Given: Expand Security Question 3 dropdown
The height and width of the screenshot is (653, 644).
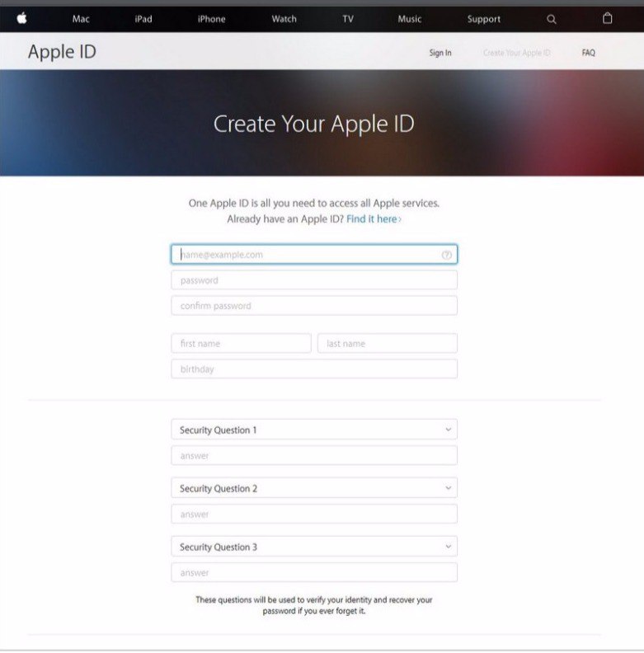Looking at the screenshot, I should click(x=314, y=547).
